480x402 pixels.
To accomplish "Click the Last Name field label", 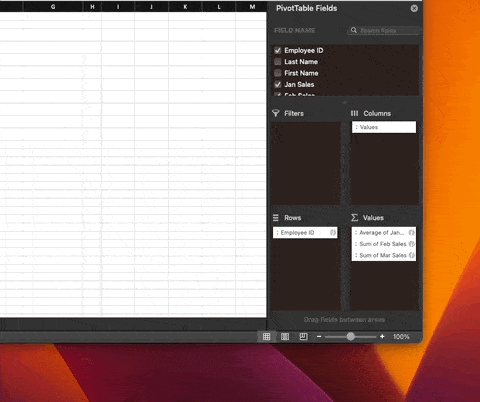I will 301,62.
